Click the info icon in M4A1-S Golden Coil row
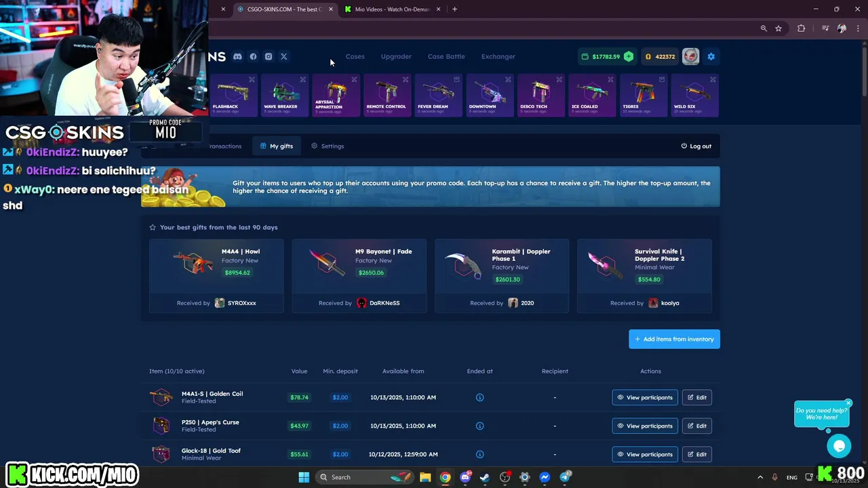Image resolution: width=868 pixels, height=488 pixels. 479,397
